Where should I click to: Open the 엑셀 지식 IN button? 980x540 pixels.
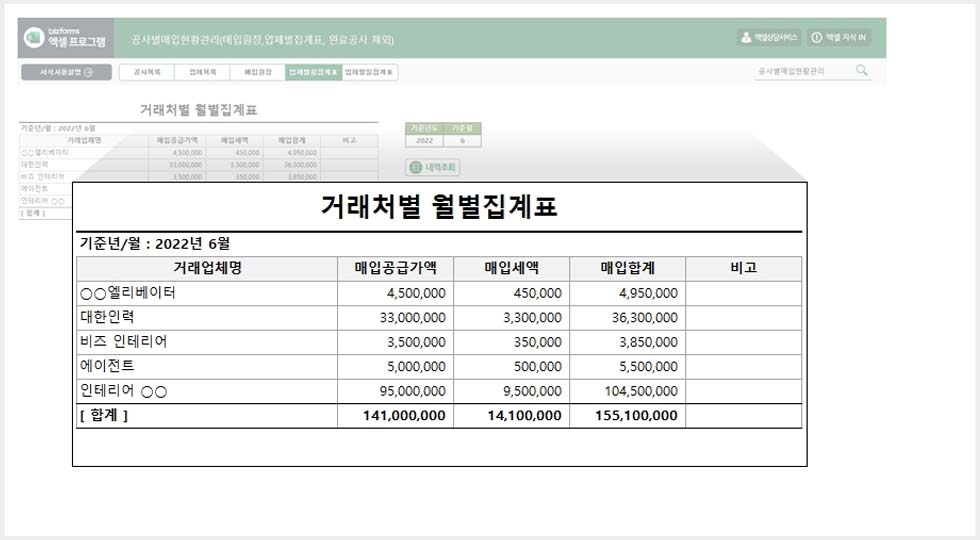[x=839, y=38]
